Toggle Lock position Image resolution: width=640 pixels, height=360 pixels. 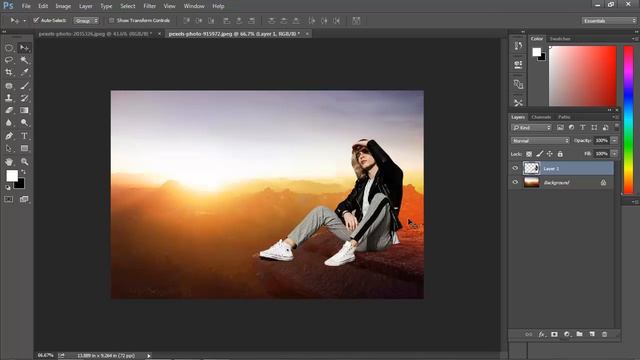(x=550, y=154)
